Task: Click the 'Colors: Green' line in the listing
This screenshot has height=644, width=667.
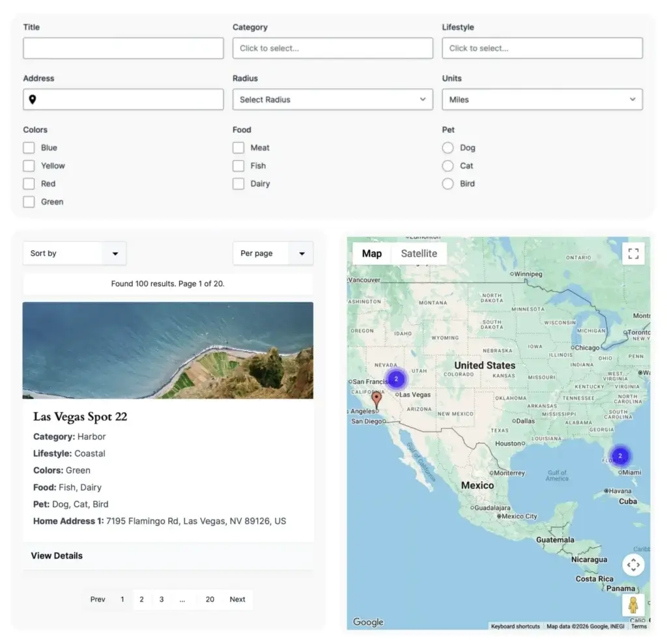Action: [x=62, y=470]
